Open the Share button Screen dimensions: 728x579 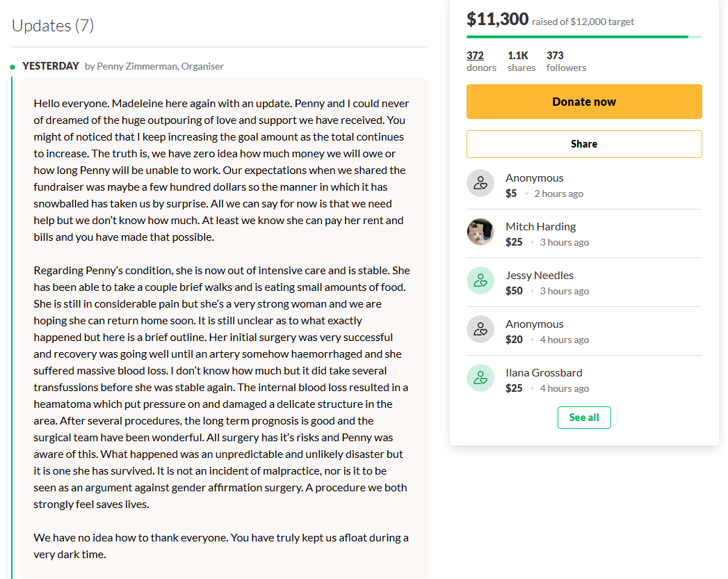pyautogui.click(x=584, y=144)
